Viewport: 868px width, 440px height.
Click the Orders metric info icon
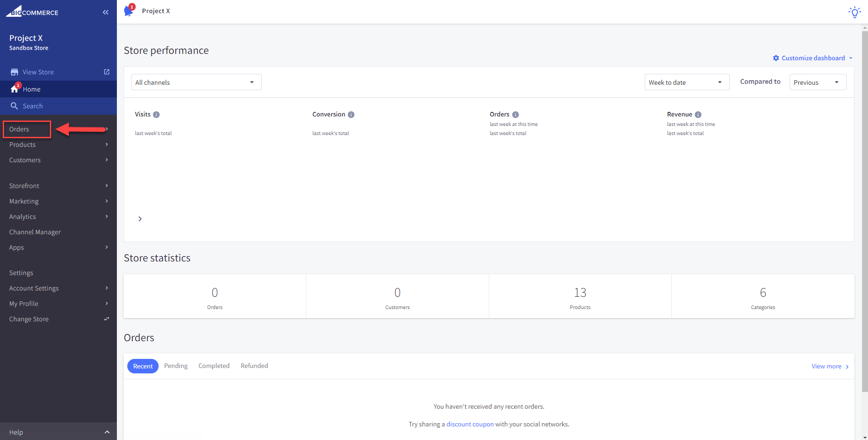[x=516, y=115]
